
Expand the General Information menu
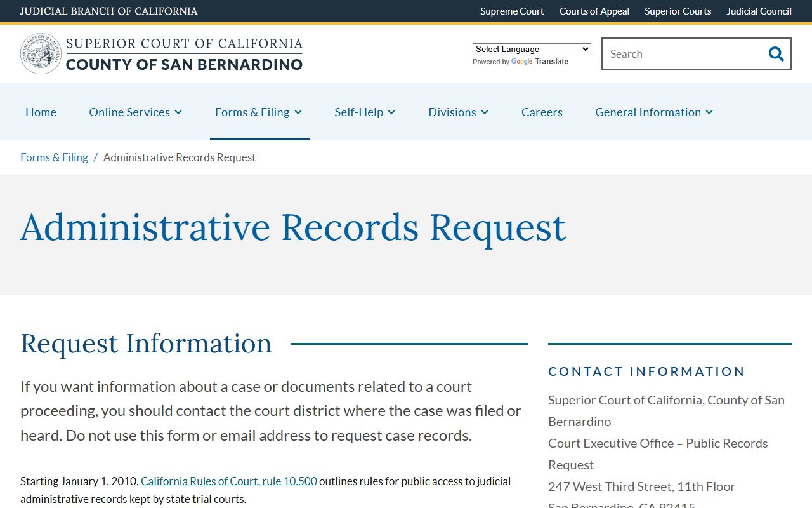coord(654,112)
